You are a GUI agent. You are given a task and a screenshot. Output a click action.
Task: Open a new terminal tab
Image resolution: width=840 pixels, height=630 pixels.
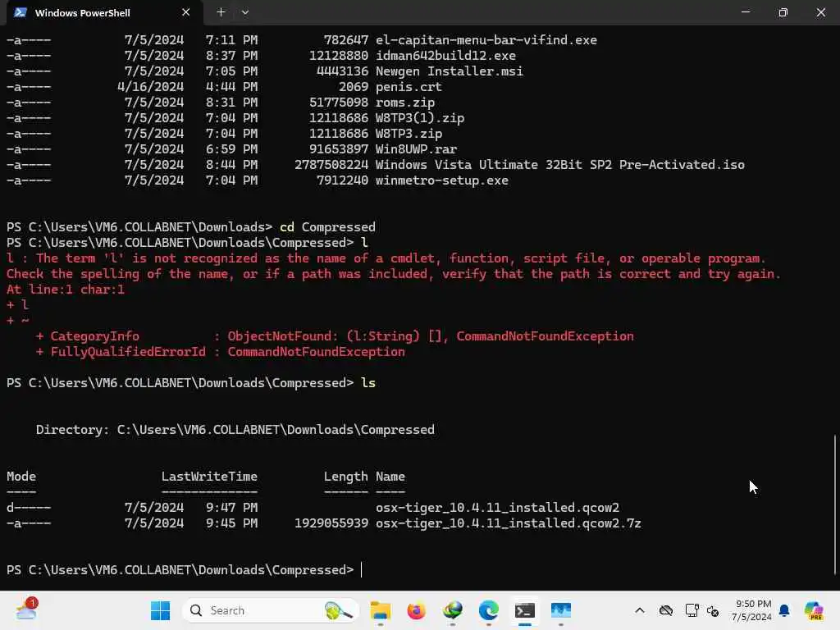221,11
